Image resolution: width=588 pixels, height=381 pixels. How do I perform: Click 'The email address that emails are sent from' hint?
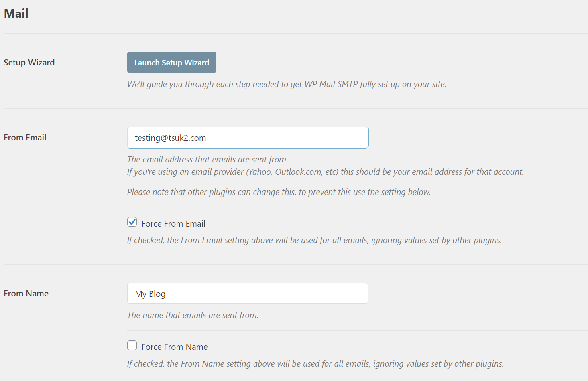coord(208,160)
